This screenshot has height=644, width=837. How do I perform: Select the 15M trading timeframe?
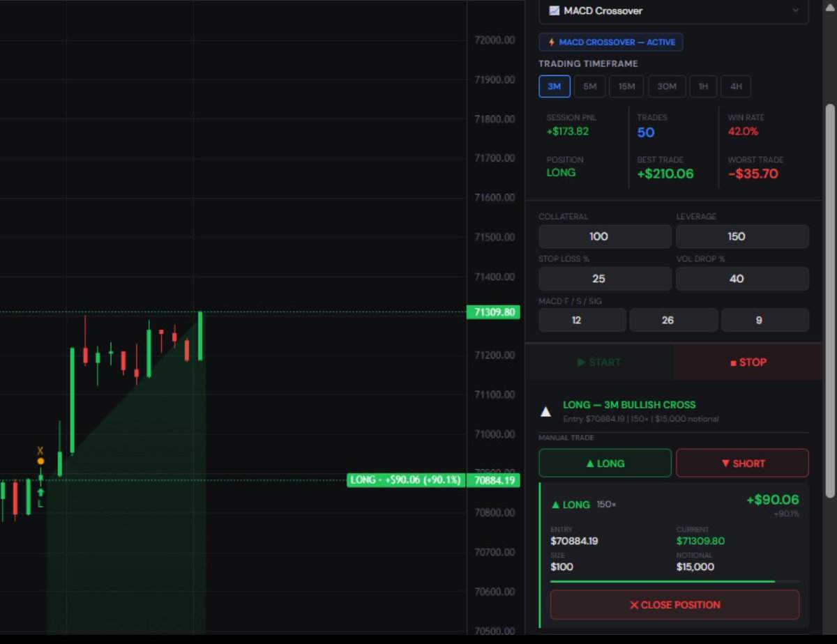tap(626, 86)
